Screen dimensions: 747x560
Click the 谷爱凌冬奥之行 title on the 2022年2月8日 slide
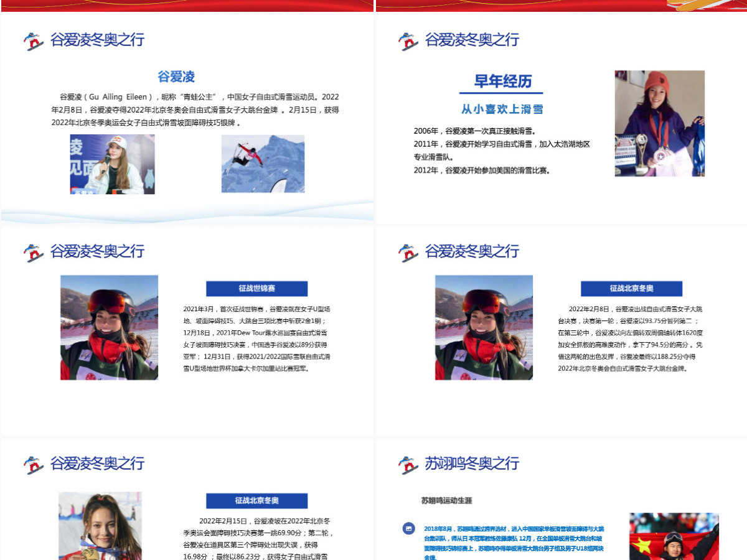coord(472,251)
